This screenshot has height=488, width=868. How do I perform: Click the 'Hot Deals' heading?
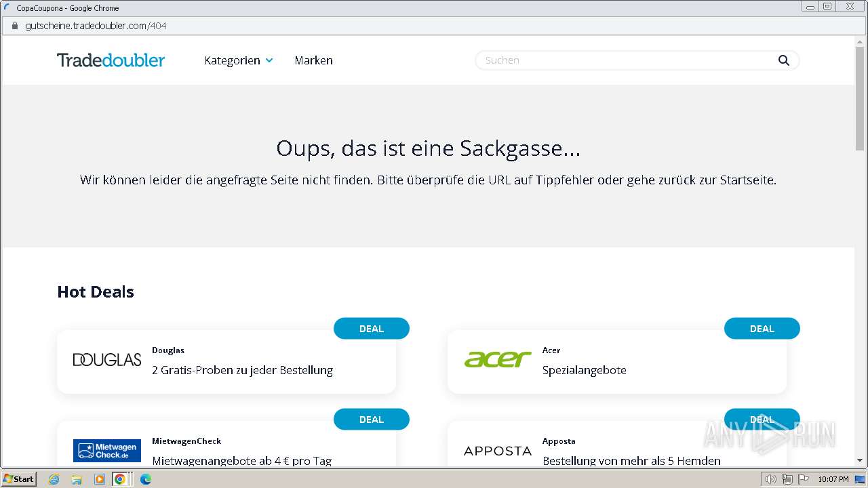tap(96, 291)
